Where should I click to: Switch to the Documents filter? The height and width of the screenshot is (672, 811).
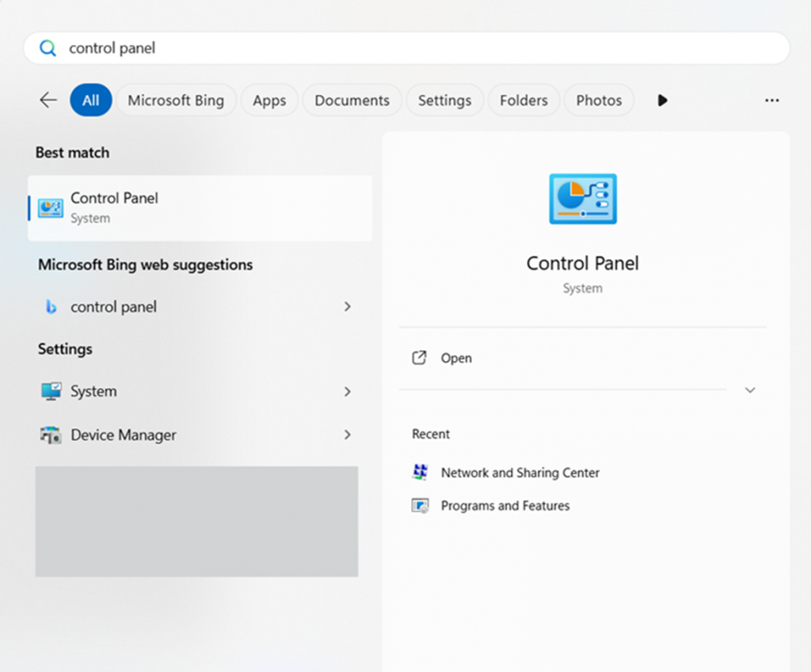coord(352,100)
